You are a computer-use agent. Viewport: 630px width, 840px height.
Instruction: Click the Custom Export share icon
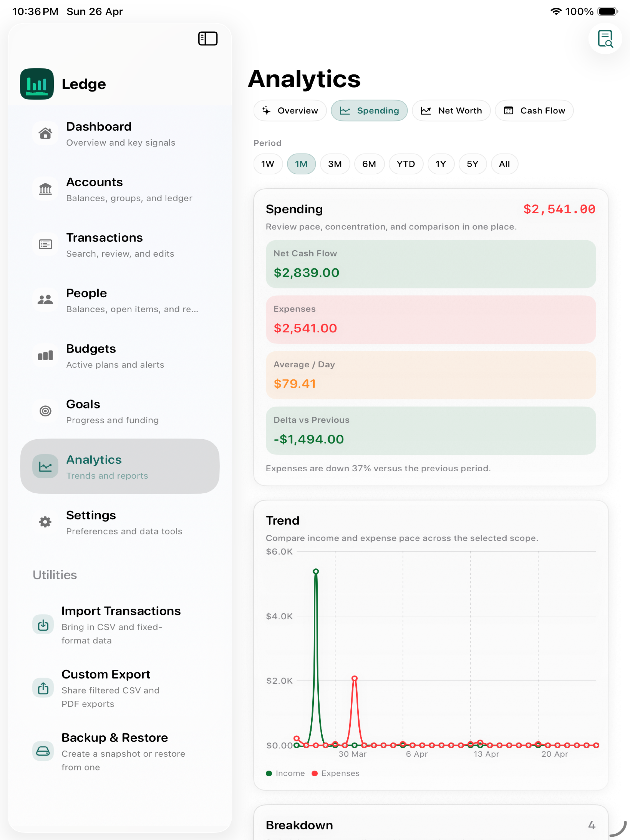(x=43, y=688)
